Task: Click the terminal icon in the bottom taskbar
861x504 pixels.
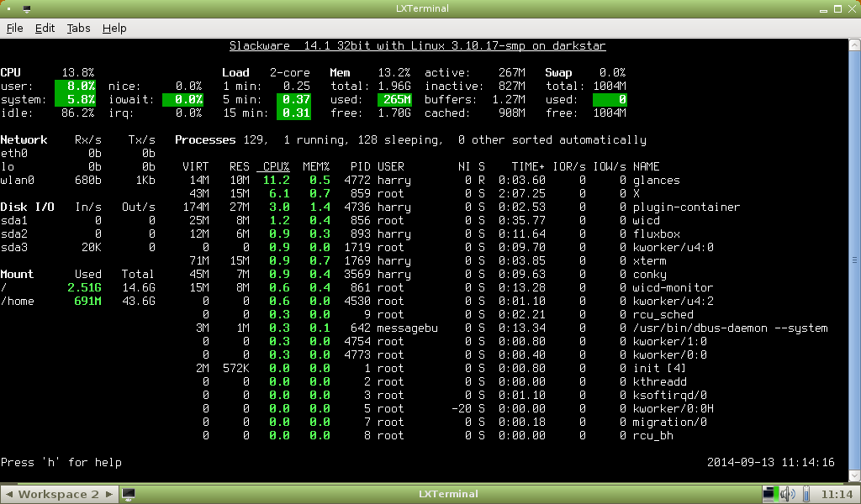Action: click(128, 494)
